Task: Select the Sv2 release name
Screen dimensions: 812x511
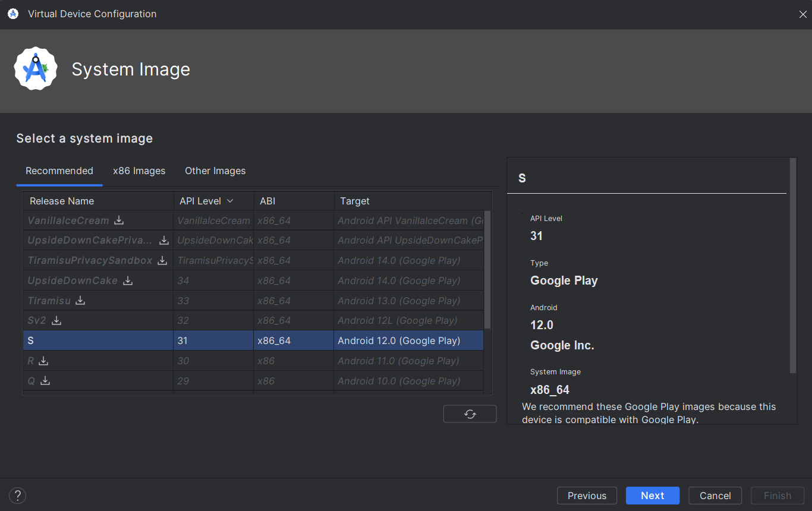Action: pyautogui.click(x=37, y=320)
